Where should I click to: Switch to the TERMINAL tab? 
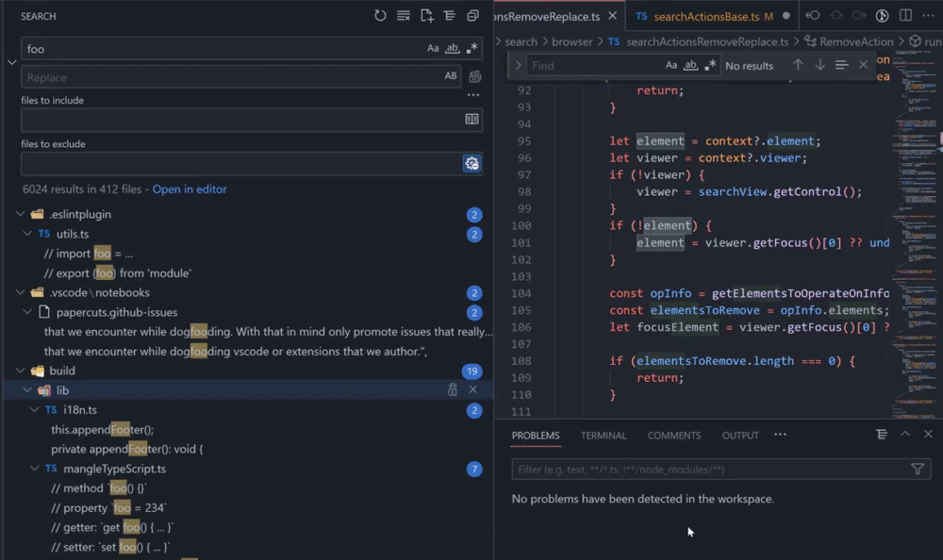(x=604, y=436)
